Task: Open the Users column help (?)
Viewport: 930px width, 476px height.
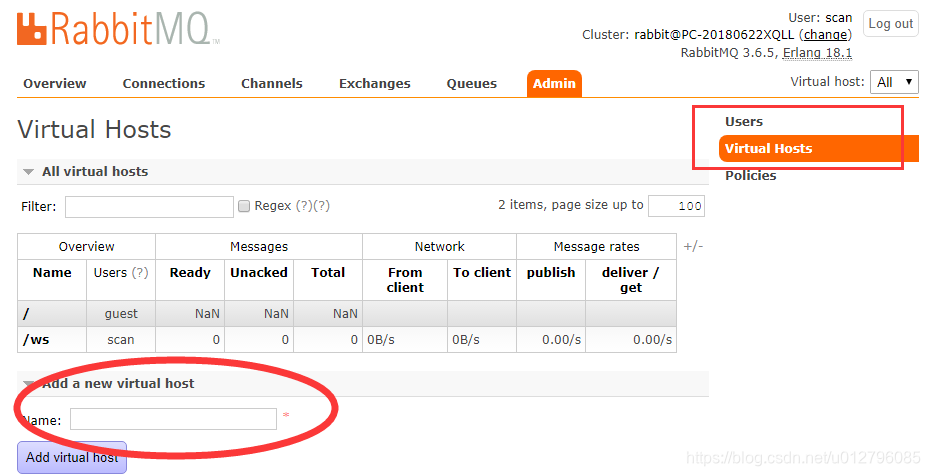Action: click(x=139, y=273)
